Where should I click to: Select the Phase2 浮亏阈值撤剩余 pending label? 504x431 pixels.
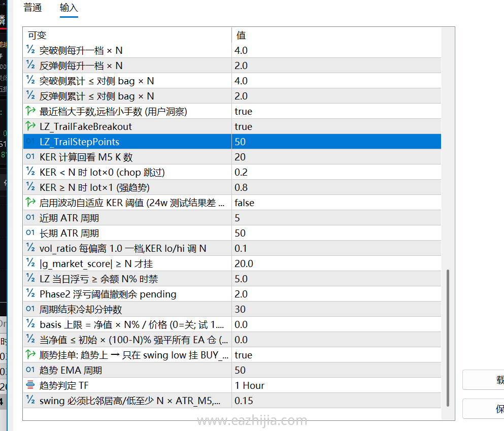click(108, 294)
